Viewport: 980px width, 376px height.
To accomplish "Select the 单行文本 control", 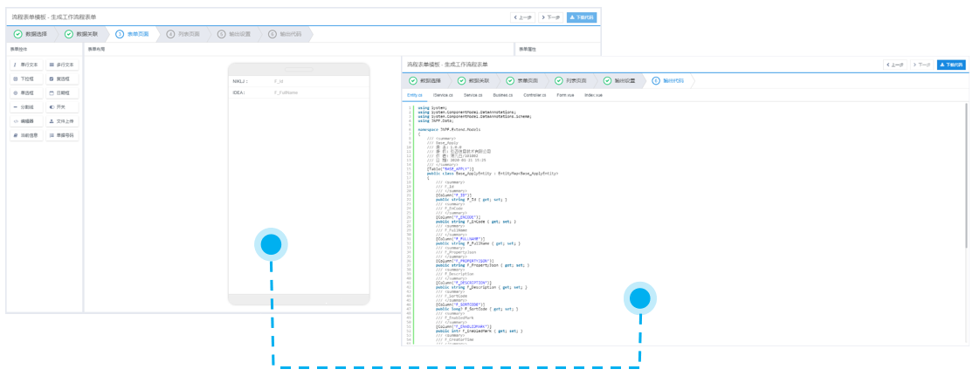I will [25, 65].
